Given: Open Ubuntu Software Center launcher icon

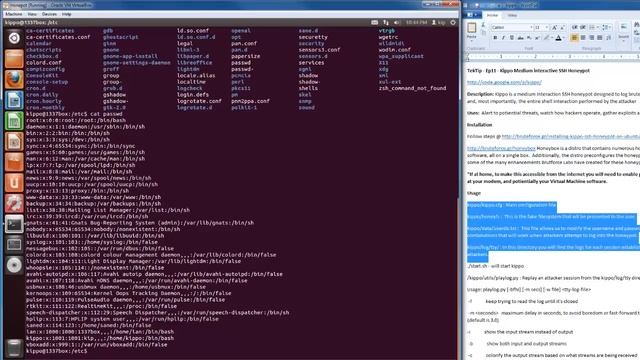Looking at the screenshot, I should (14, 162).
